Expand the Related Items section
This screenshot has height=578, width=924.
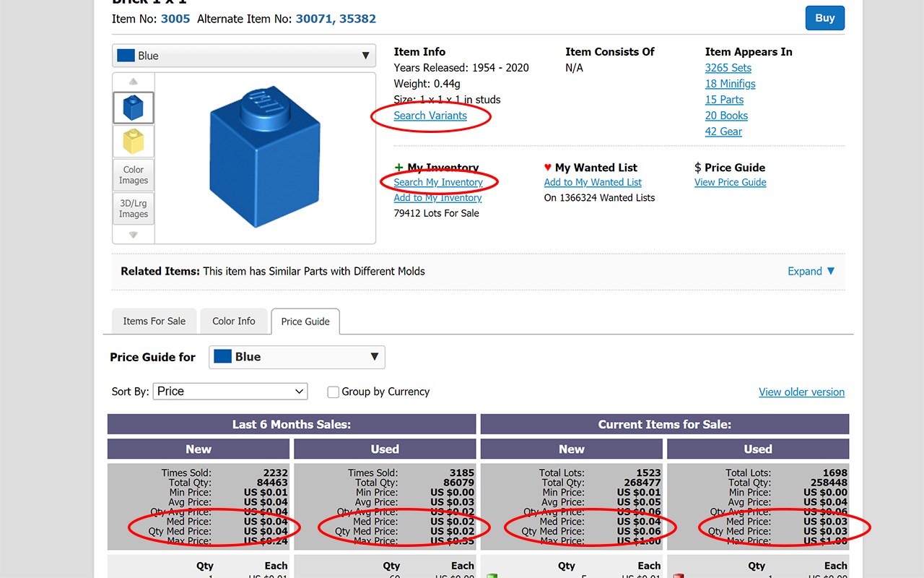pyautogui.click(x=811, y=272)
